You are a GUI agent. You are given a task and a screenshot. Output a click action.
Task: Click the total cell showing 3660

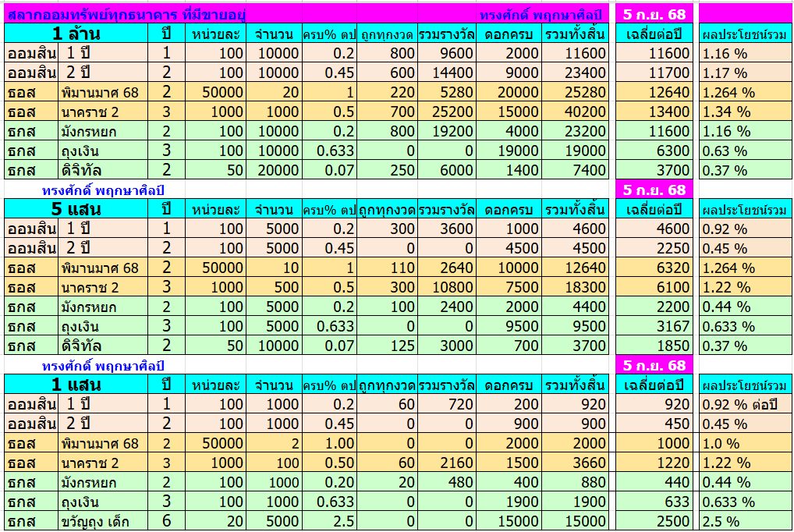tap(575, 463)
